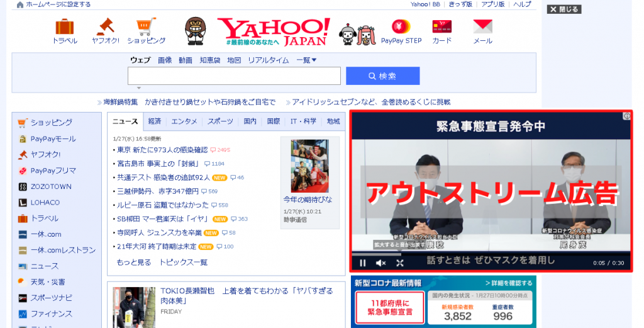Select the IT・科学 news tab
This screenshot has height=328, width=644.
pos(303,122)
